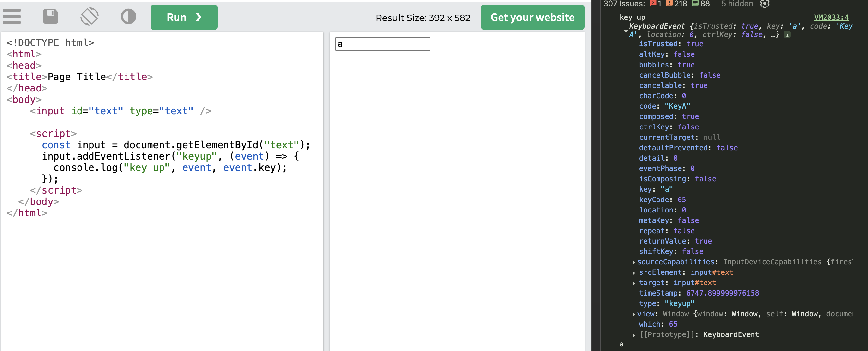Toggle the dark mode contrast icon
This screenshot has height=351, width=868.
click(128, 17)
